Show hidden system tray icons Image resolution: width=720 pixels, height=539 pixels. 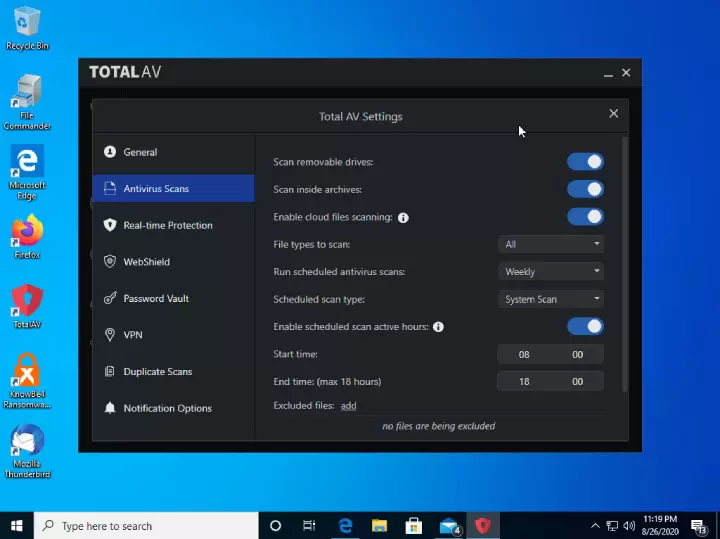(595, 526)
